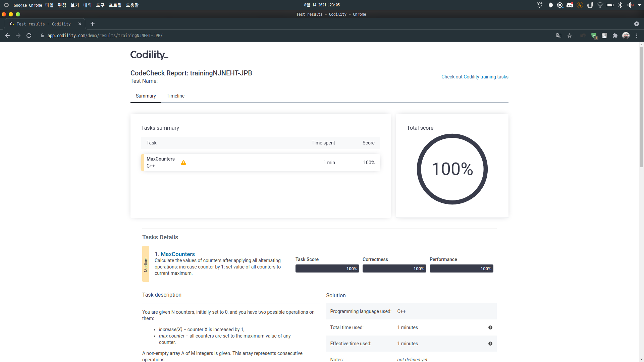The image size is (644, 362).
Task: Open the Extensions puzzle icon
Action: [615, 36]
